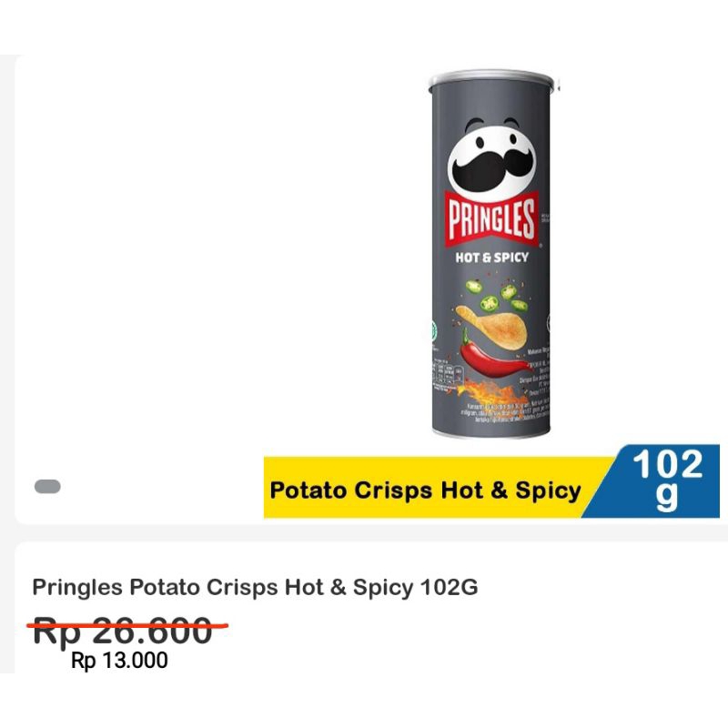Open the Pringles Potato Crisps Hot & Spicy 102G title
Screen dimensions: 728x728
tap(255, 587)
